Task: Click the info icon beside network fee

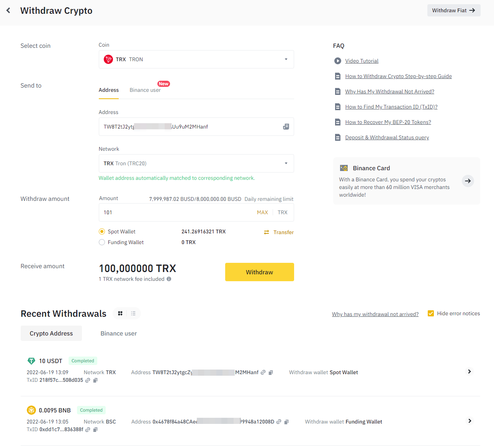Action: (169, 279)
